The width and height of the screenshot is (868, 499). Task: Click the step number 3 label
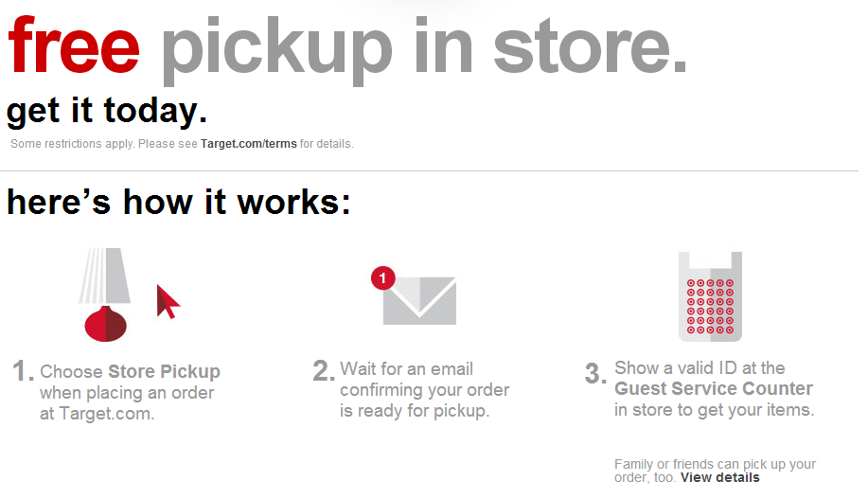[595, 373]
